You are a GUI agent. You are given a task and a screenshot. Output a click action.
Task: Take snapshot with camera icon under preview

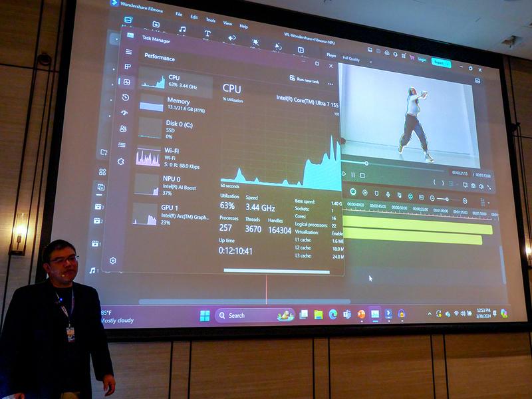473,186
